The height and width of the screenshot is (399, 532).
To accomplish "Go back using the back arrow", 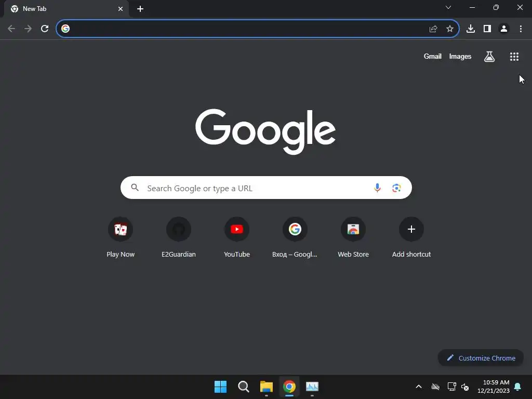I will click(11, 29).
